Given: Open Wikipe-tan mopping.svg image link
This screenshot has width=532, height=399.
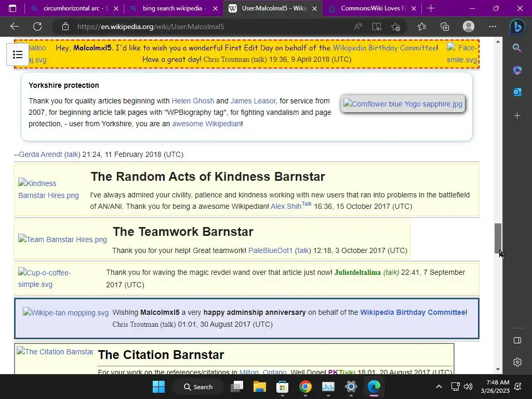Looking at the screenshot, I should point(66,312).
